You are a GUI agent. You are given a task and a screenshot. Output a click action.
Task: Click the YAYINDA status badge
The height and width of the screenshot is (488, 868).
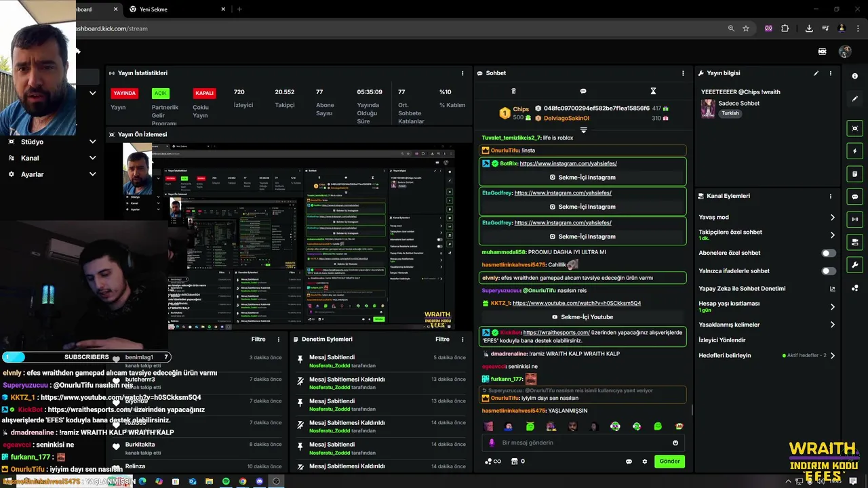click(124, 93)
